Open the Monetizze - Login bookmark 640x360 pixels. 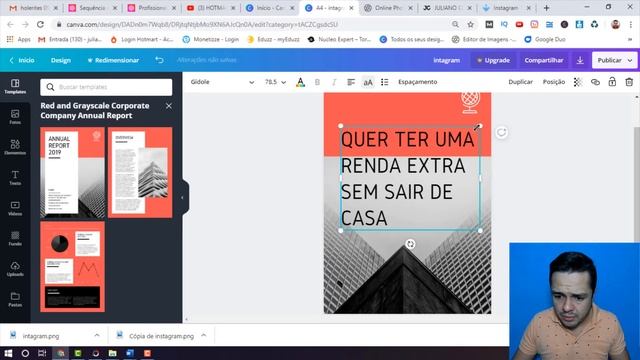pyautogui.click(x=211, y=40)
